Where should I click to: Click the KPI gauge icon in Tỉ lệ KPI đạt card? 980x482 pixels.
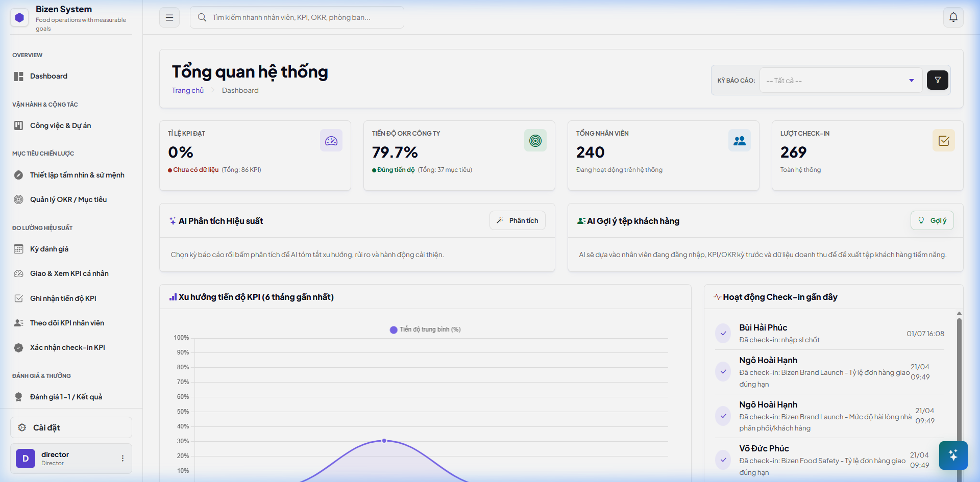(x=331, y=140)
